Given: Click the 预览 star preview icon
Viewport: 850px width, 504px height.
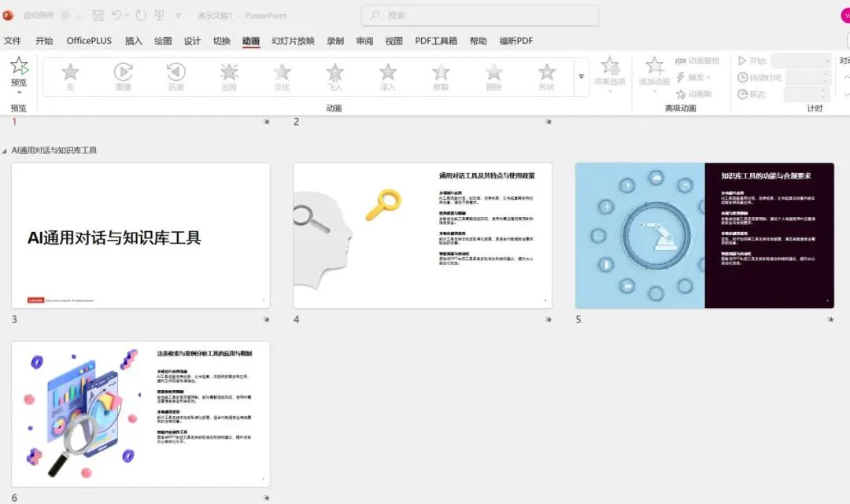Looking at the screenshot, I should [x=19, y=65].
